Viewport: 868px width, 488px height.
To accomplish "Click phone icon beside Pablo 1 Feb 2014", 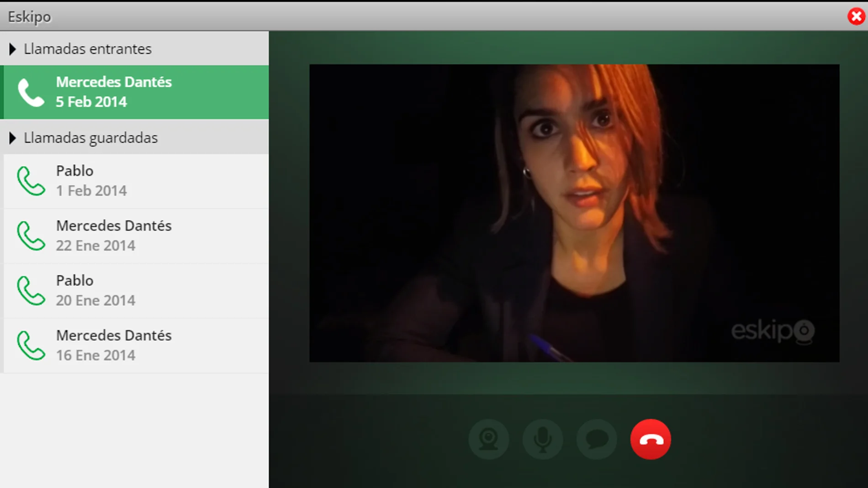I will pos(31,181).
